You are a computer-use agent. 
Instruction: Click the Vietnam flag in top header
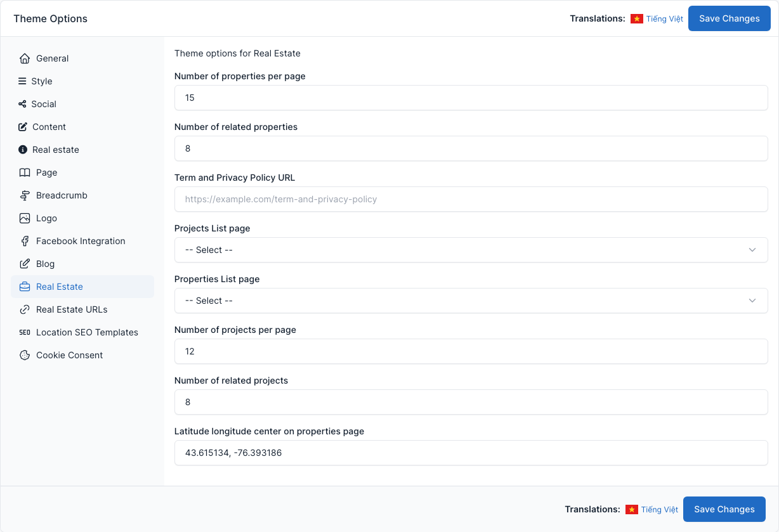coord(637,19)
